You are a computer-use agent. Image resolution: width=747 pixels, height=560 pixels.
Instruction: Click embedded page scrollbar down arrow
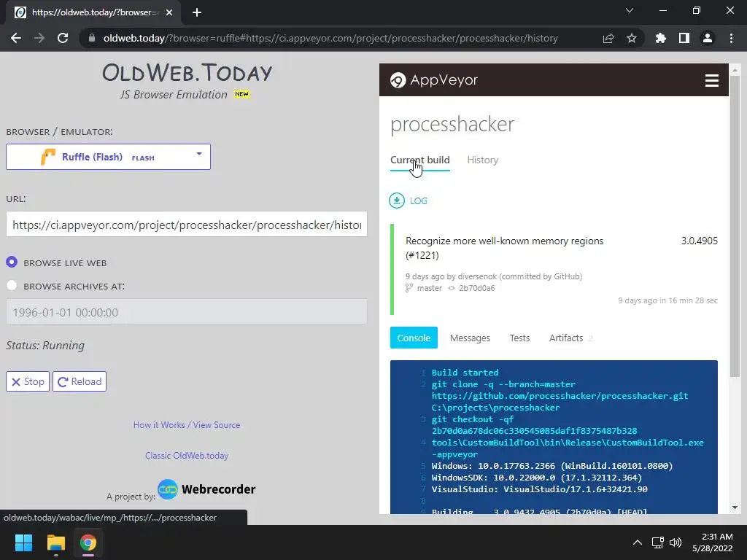point(735,507)
